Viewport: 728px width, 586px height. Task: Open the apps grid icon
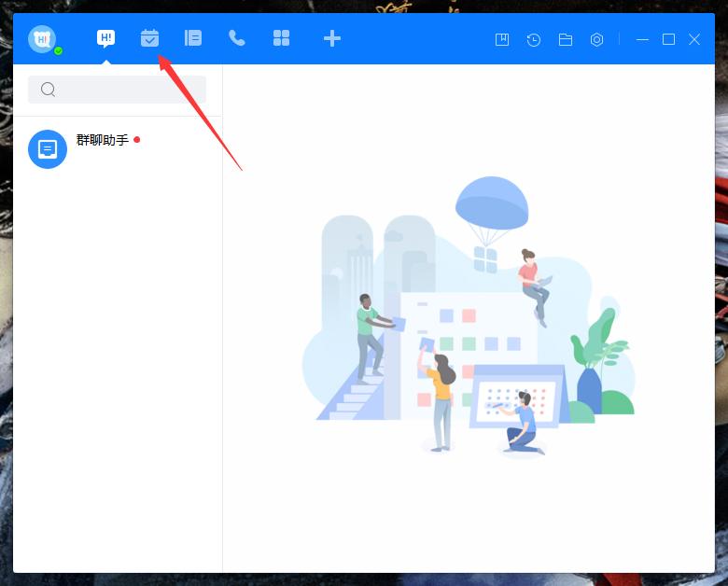(x=281, y=38)
